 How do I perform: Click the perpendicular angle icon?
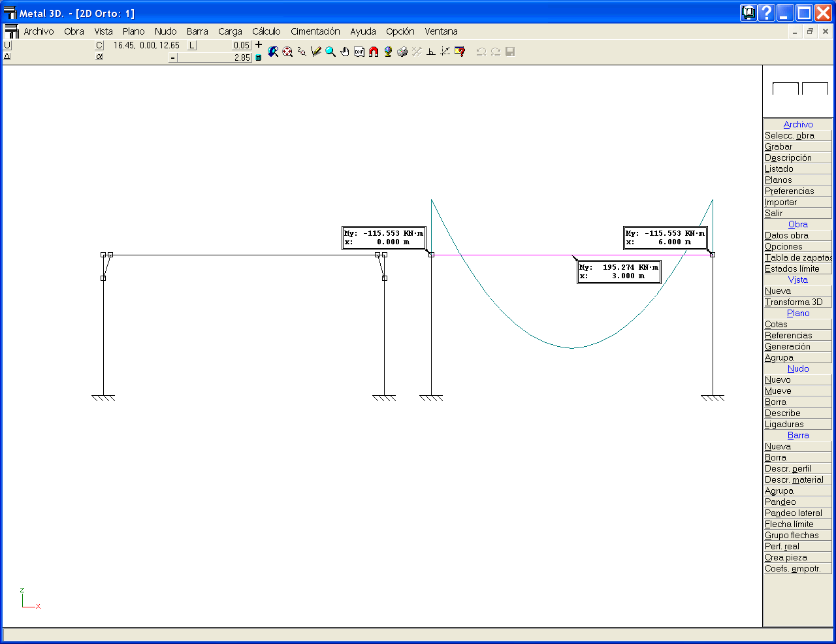tap(431, 52)
